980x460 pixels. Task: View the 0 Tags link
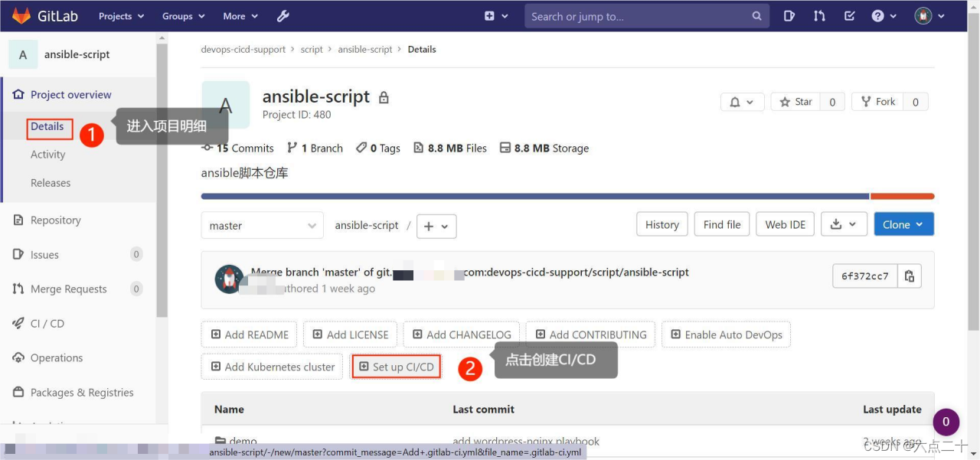[378, 148]
